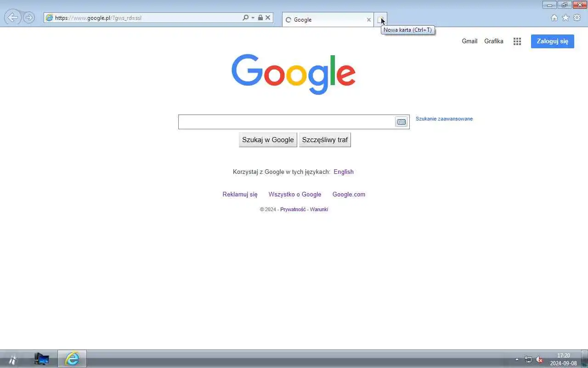Open Gmail link

click(469, 41)
